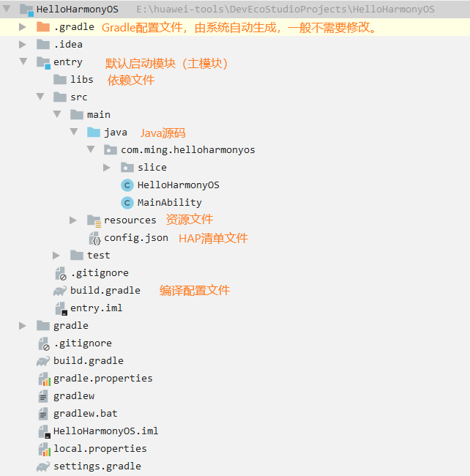Collapse the com.ming.helloharmonyos package arrow

click(x=91, y=149)
